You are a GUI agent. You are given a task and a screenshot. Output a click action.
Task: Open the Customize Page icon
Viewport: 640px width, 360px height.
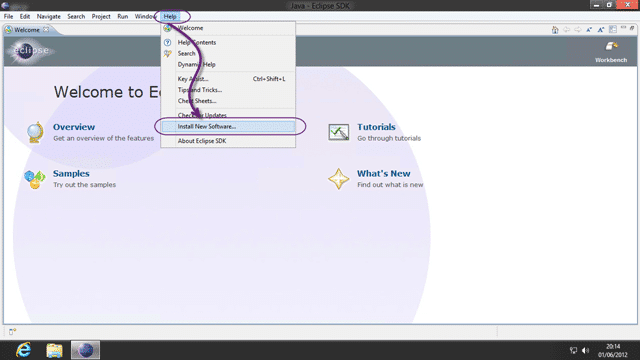click(x=613, y=29)
